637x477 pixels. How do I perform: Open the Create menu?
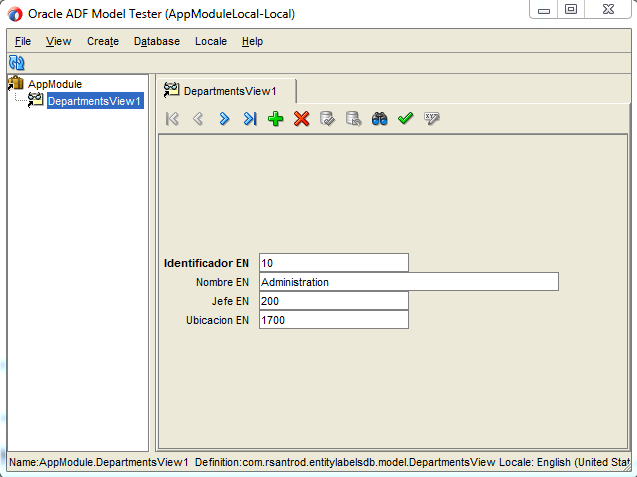point(103,41)
